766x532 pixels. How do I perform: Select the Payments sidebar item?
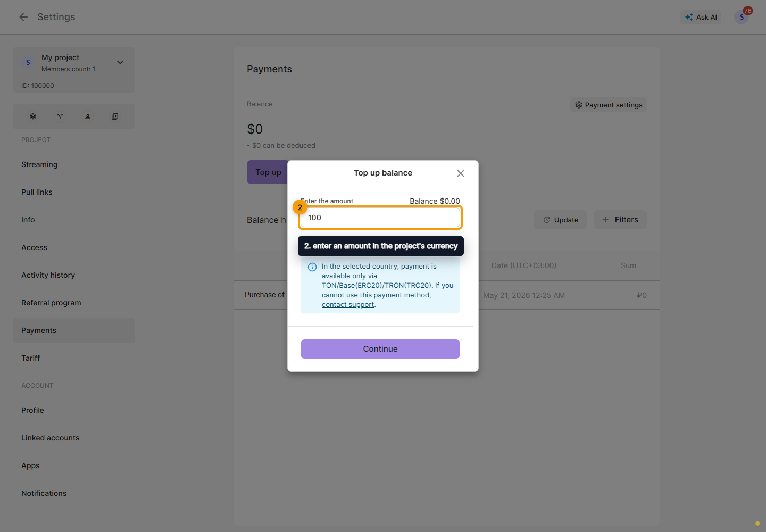click(74, 330)
